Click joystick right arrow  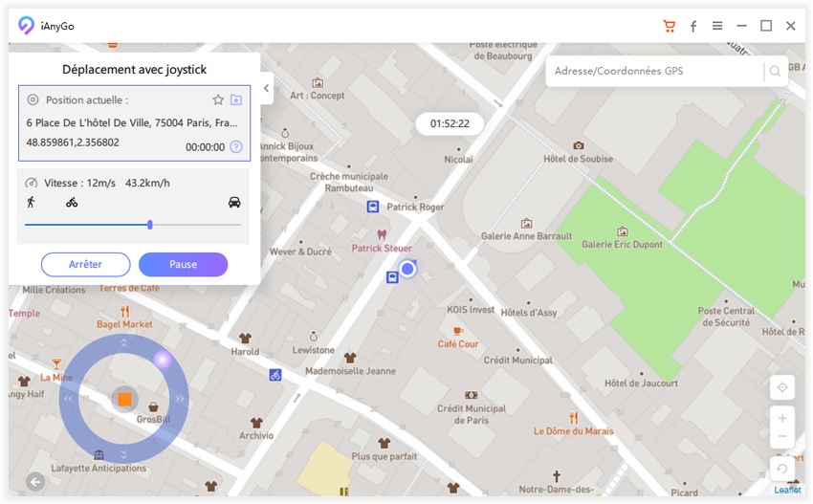[180, 399]
